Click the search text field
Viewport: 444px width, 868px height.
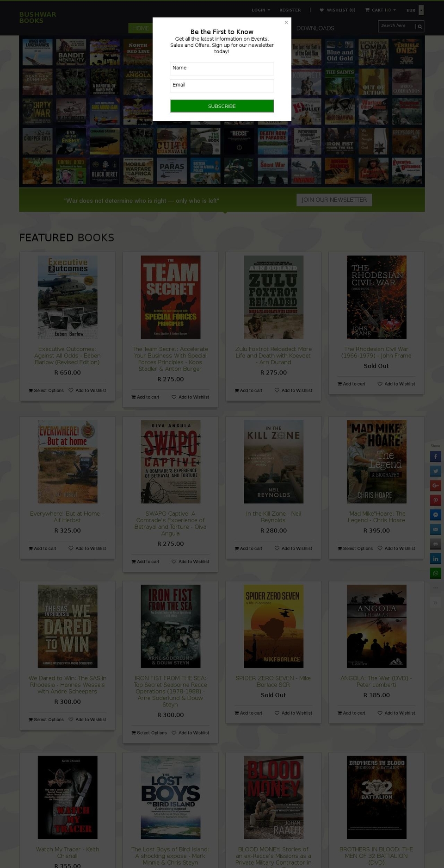click(x=397, y=26)
